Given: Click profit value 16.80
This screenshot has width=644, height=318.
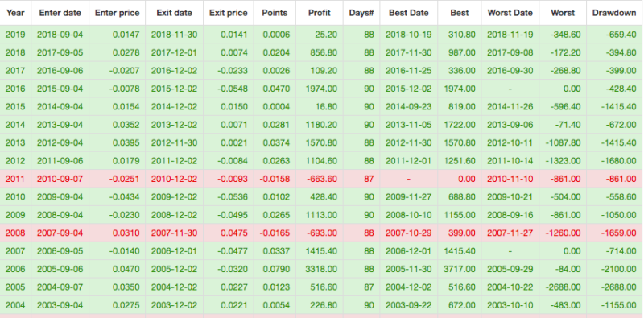Looking at the screenshot, I should click(326, 107).
